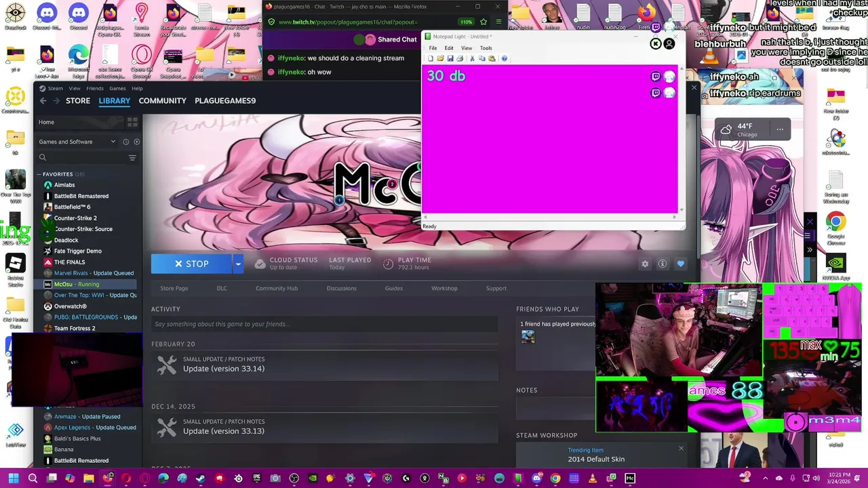The height and width of the screenshot is (488, 868).
Task: Select Baldi's Basics Plus in library
Action: (77, 439)
